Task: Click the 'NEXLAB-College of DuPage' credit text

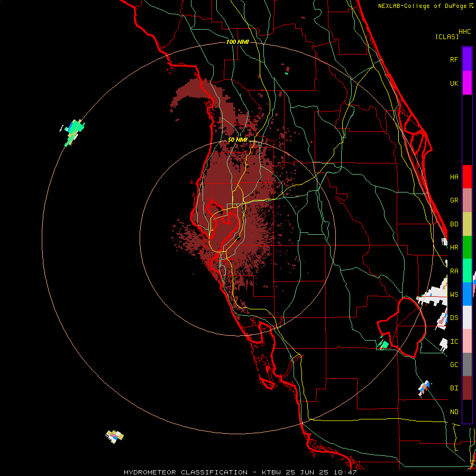Action: (423, 6)
